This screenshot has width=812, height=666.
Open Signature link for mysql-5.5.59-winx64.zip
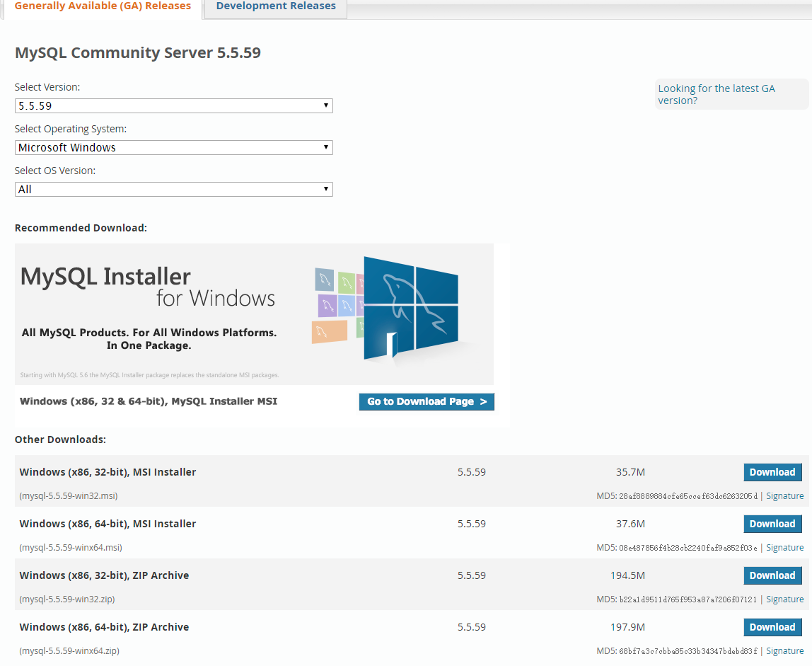coord(784,651)
